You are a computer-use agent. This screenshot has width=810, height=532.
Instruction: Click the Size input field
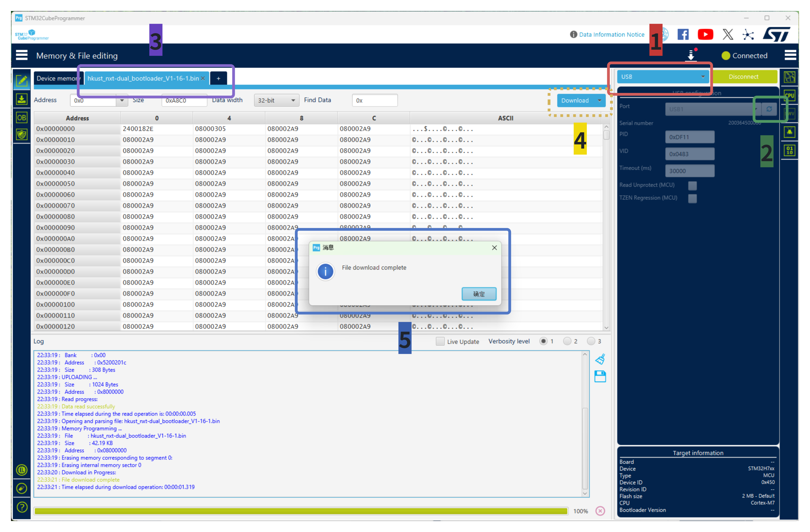tap(184, 100)
